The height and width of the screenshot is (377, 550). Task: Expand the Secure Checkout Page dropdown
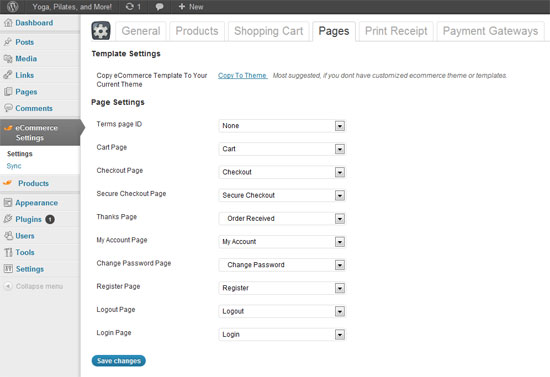[282, 195]
